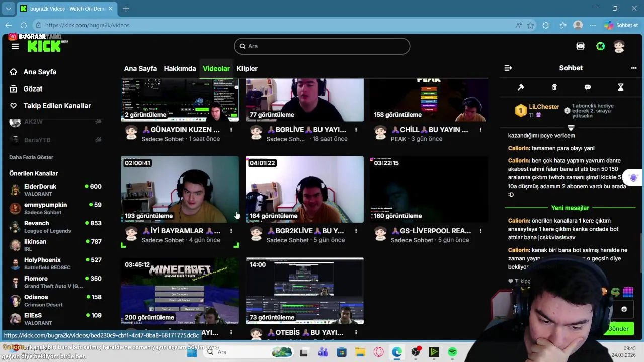Open the three-dot chat options menu
The width and height of the screenshot is (644, 362).
click(x=634, y=68)
